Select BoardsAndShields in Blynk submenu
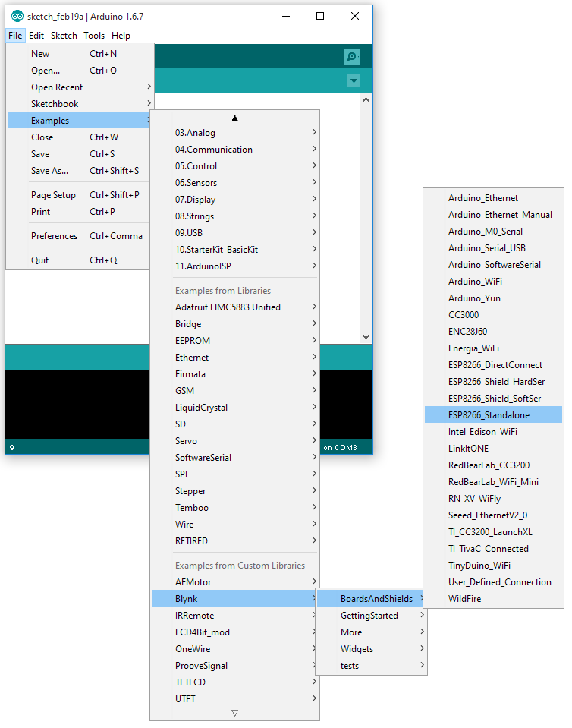The width and height of the screenshot is (572, 728). (x=371, y=599)
